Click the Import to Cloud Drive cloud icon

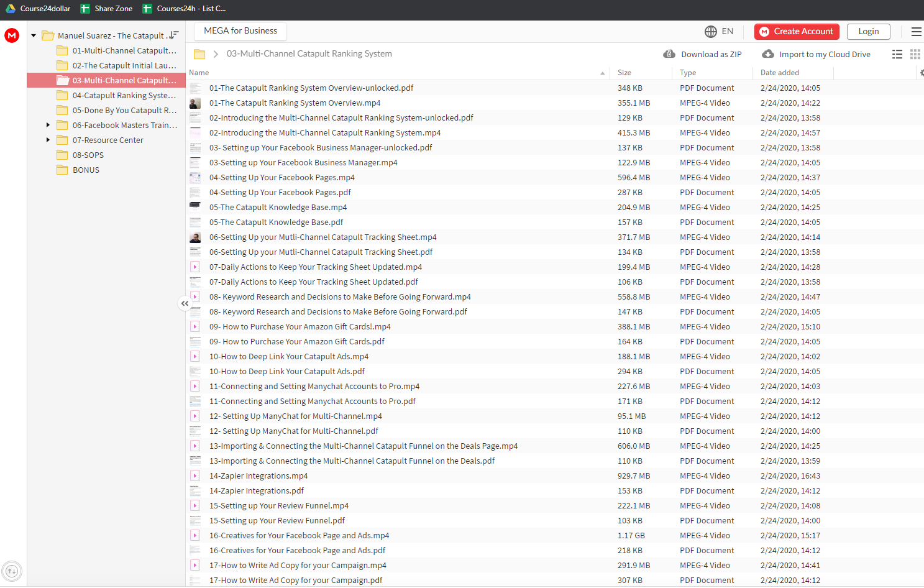click(768, 54)
